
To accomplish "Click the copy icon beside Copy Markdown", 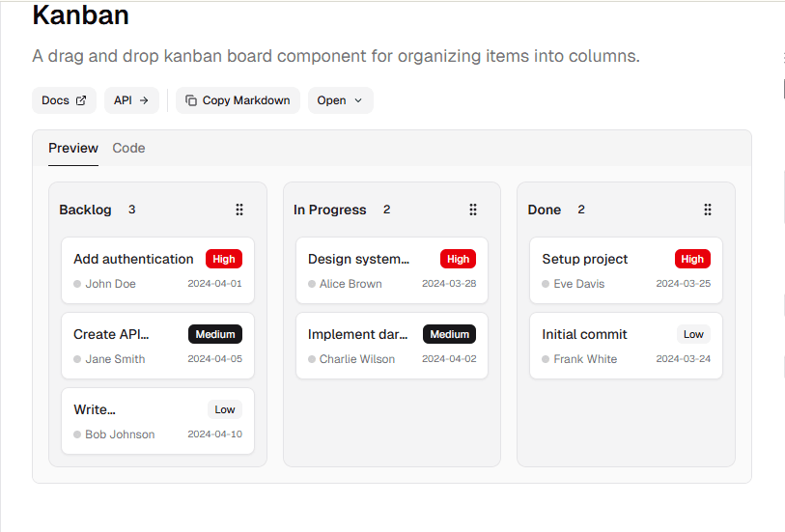I will (x=191, y=100).
